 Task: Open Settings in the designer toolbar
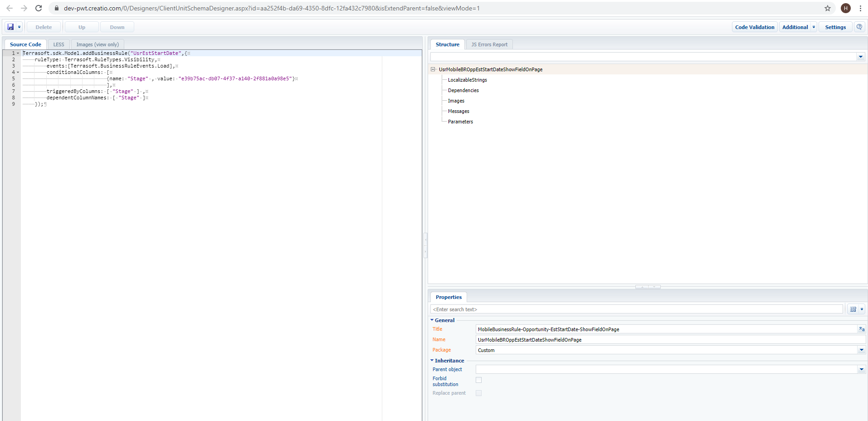click(835, 27)
